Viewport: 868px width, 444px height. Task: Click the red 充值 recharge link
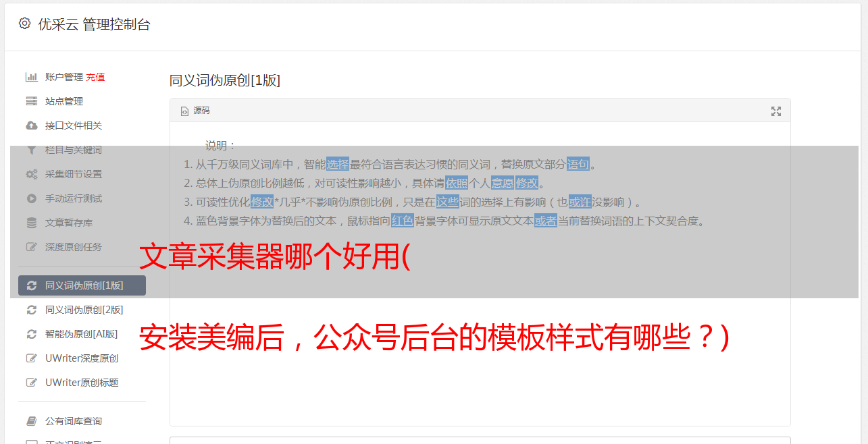pyautogui.click(x=95, y=77)
